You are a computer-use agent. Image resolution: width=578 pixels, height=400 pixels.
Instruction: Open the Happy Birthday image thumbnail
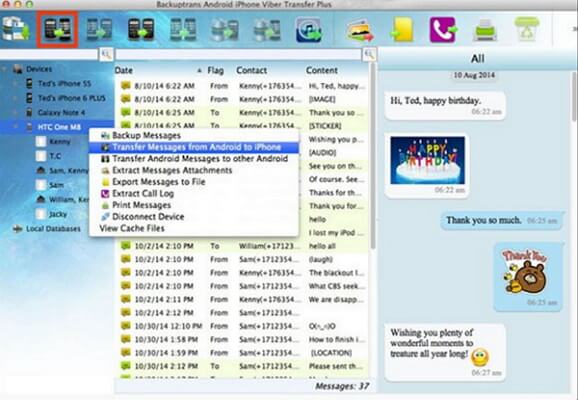pos(428,160)
